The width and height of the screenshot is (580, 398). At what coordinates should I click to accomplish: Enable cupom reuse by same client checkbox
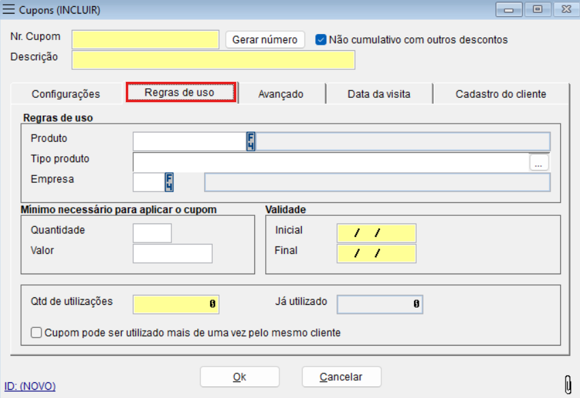coord(36,332)
